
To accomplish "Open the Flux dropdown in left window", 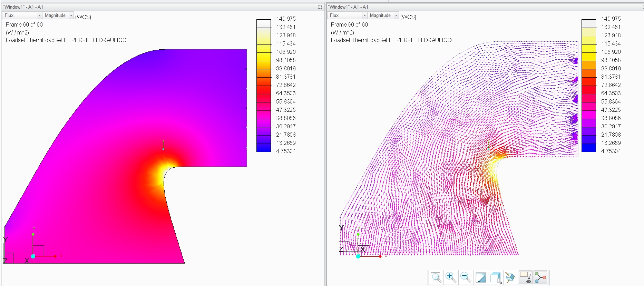I will 39,16.
